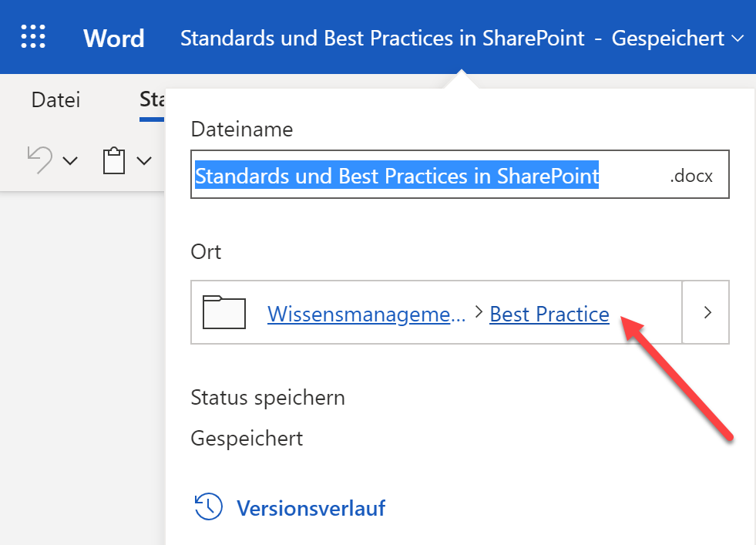Open the Paste options dropdown arrow
Viewport: 756px width, 545px height.
point(144,160)
